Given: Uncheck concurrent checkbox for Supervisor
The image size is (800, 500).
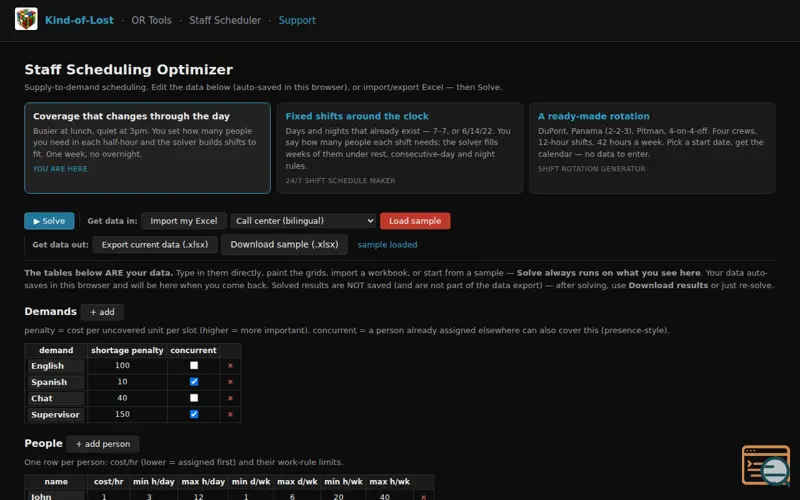Looking at the screenshot, I should [194, 414].
